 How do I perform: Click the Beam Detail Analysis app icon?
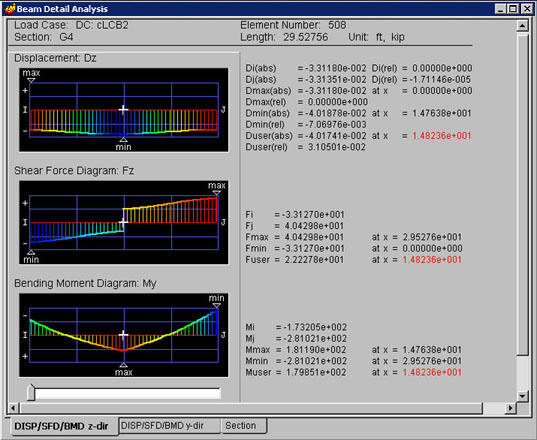click(x=10, y=8)
